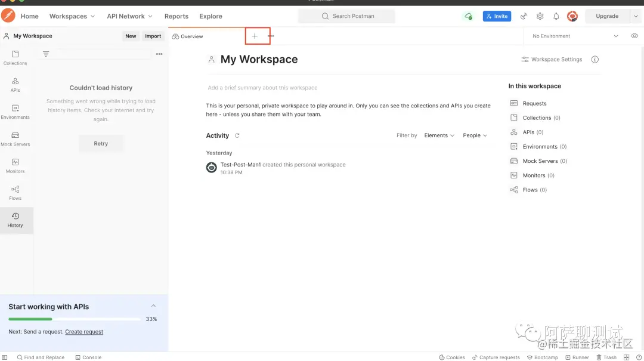Click Retry to reload history
Screen dimensions: 644x361
click(101, 143)
